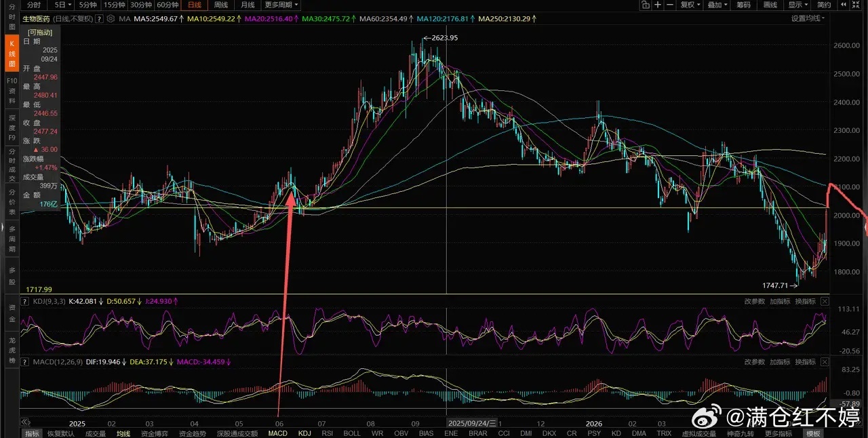868x438 pixels.
Task: Close the MACD indicator panel
Action: [x=825, y=362]
